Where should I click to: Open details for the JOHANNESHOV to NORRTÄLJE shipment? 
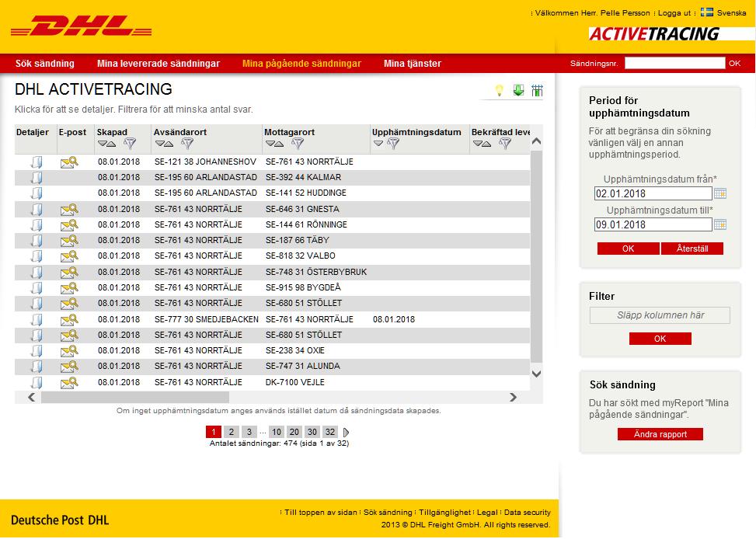pyautogui.click(x=37, y=162)
